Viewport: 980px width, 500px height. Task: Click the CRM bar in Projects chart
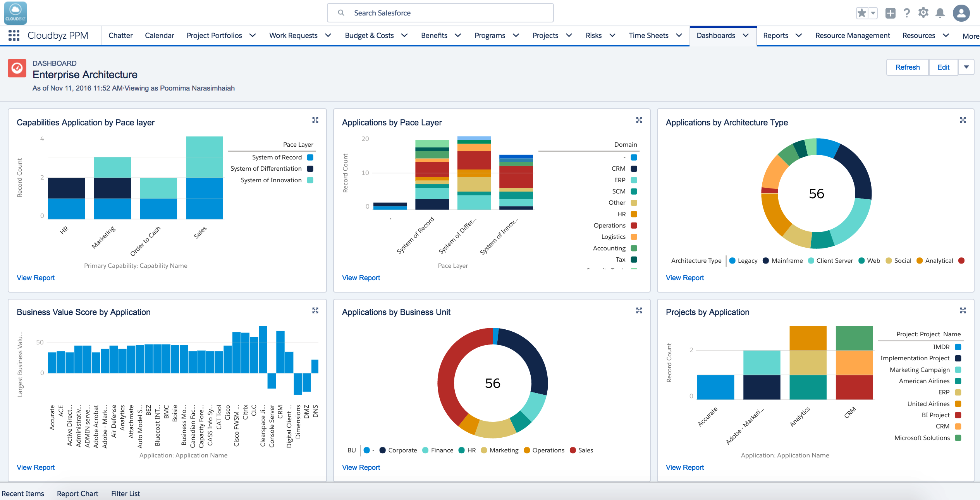854,363
